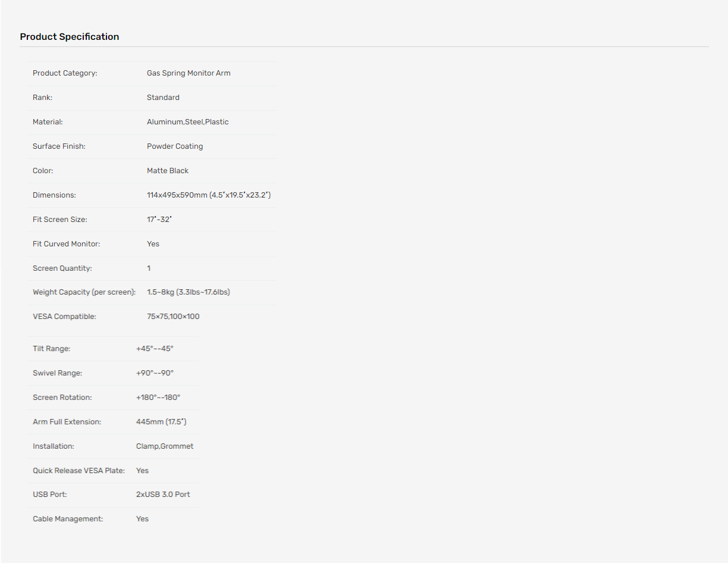The image size is (728, 563).
Task: Click the Gas Spring Monitor Arm value
Action: click(189, 73)
